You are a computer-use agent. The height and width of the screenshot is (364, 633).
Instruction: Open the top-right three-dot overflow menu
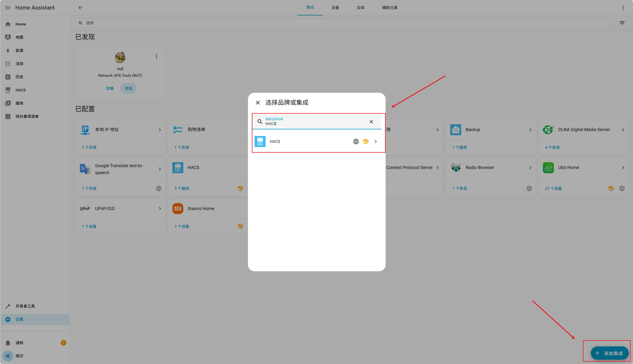pyautogui.click(x=623, y=8)
